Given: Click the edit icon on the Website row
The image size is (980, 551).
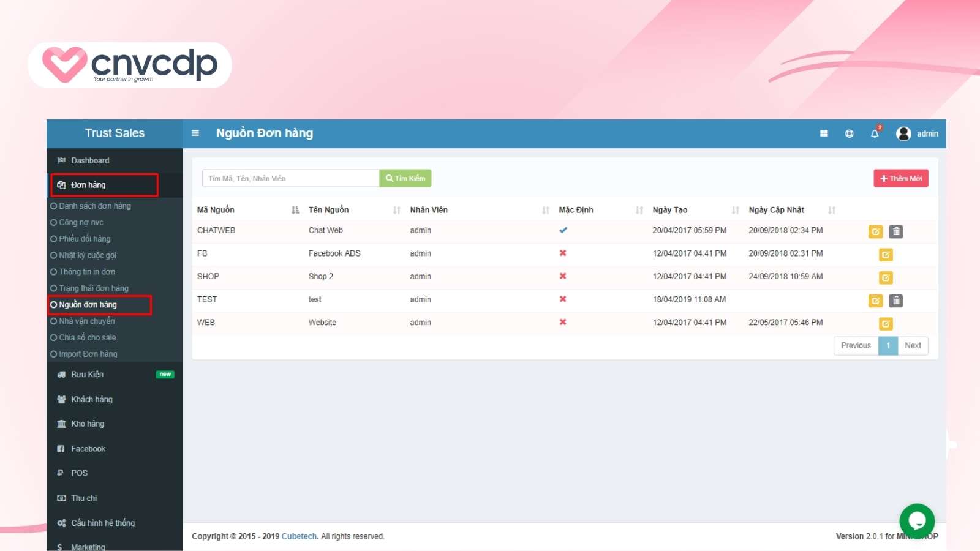Looking at the screenshot, I should pos(884,323).
